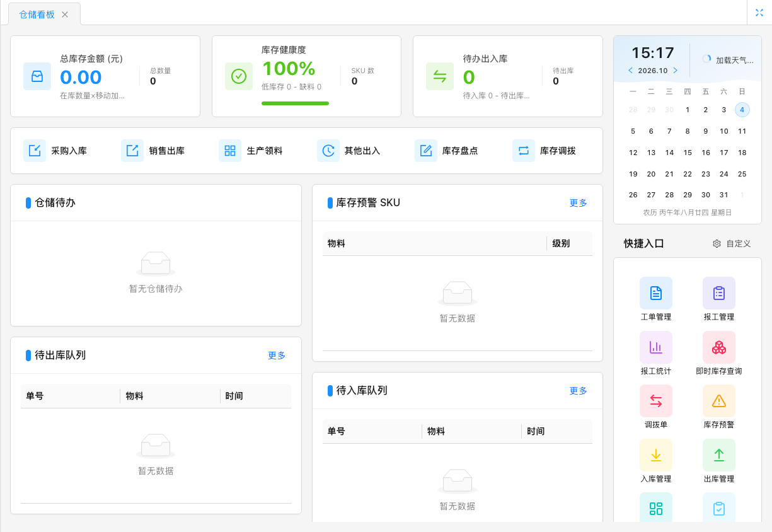This screenshot has width=772, height=532.
Task: Open the 库存调拨 swap icon
Action: pos(524,151)
